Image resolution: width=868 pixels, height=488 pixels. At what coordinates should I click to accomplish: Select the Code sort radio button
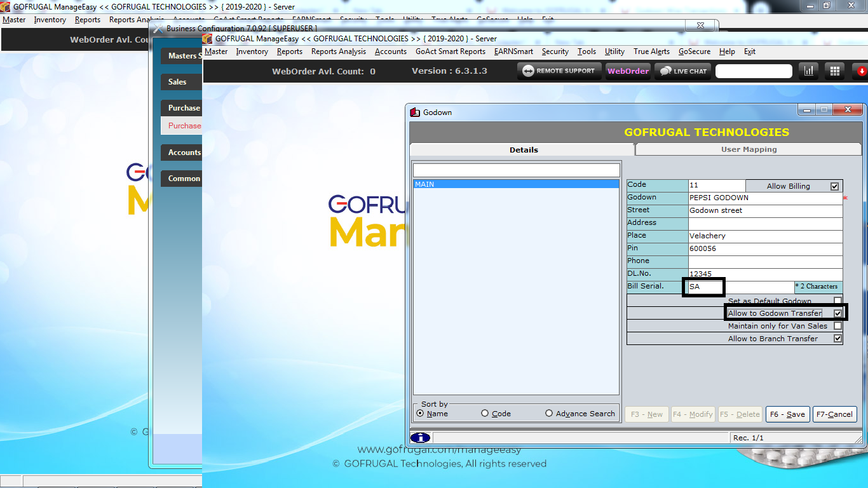[x=485, y=414]
